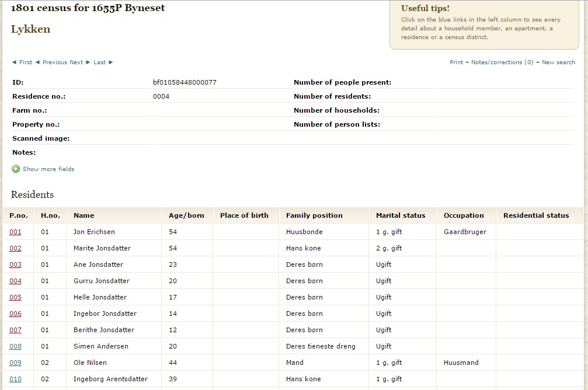
Task: Click the occupation Gaardbruger
Action: [x=465, y=232]
